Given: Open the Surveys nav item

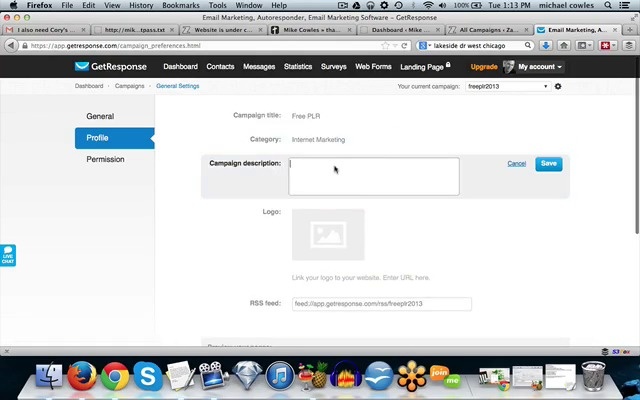Looking at the screenshot, I should [333, 67].
